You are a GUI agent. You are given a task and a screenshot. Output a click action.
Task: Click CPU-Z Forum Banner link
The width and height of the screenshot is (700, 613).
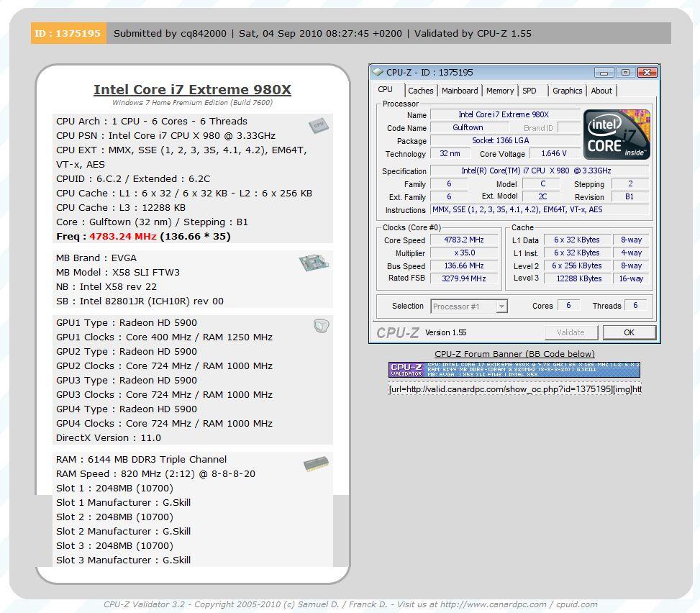514,353
